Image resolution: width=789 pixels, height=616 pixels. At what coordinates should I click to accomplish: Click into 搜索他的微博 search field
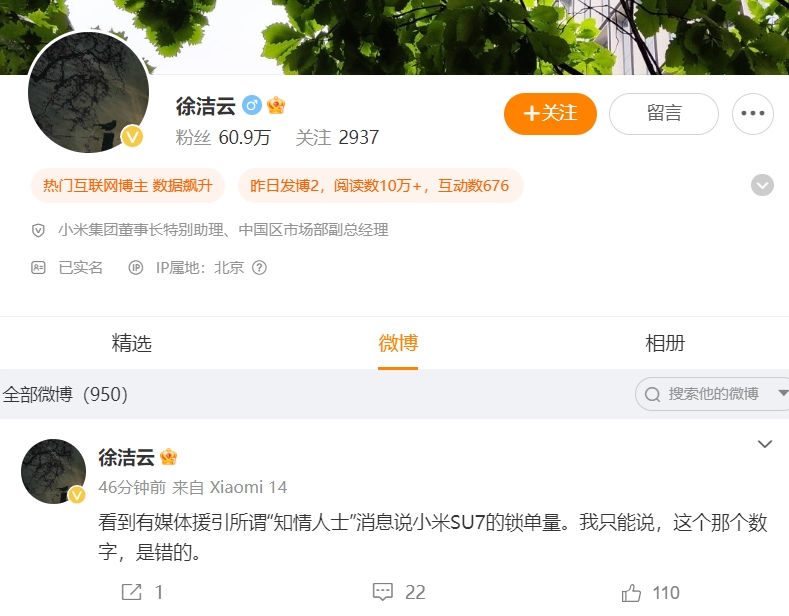coord(713,394)
